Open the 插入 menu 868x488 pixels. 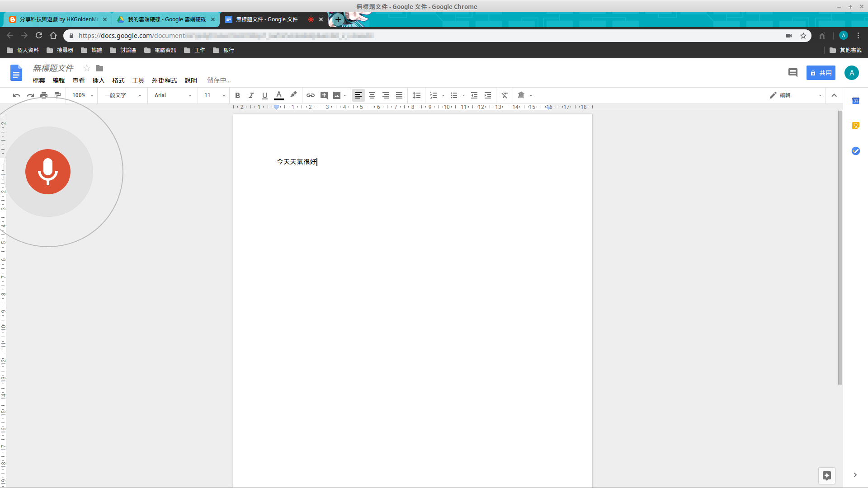pos(99,80)
